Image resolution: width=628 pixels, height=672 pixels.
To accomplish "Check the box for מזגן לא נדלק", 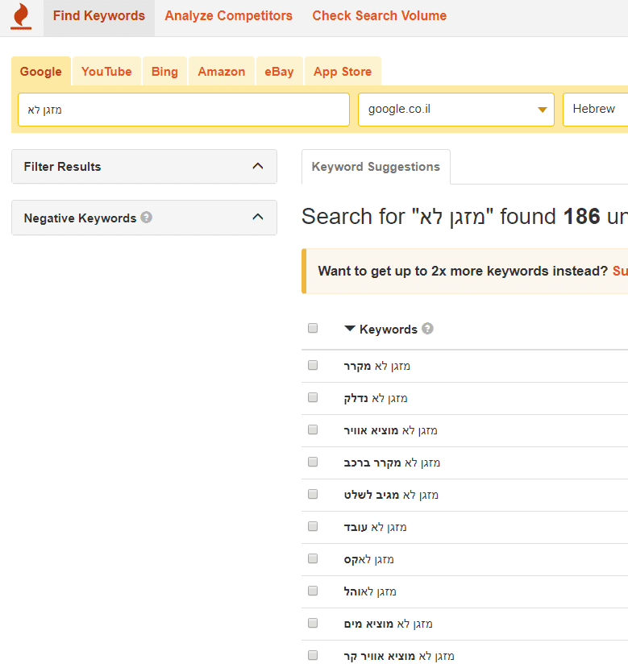I will click(x=313, y=397).
